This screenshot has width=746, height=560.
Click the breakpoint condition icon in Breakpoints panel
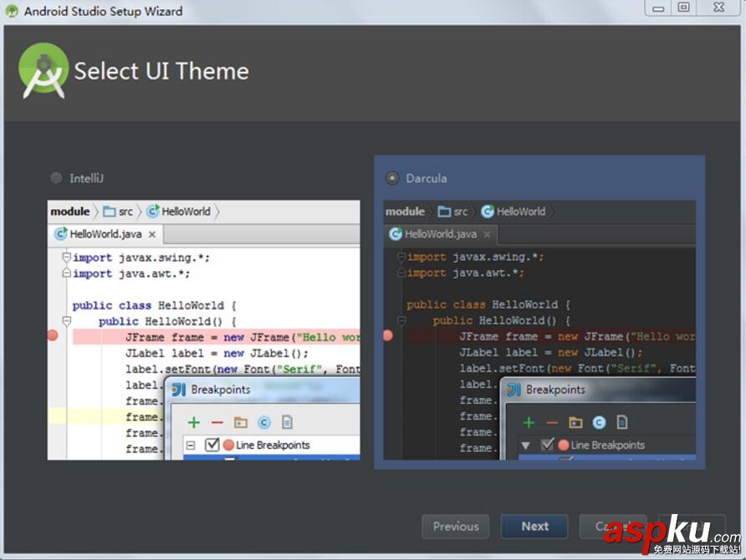pyautogui.click(x=265, y=421)
